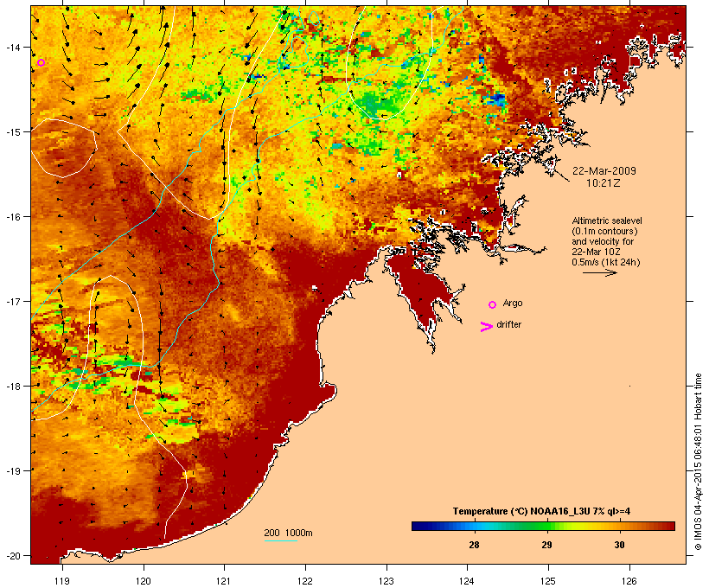Click the 'and velocity for' text line
The height and width of the screenshot is (588, 709).
click(x=603, y=241)
